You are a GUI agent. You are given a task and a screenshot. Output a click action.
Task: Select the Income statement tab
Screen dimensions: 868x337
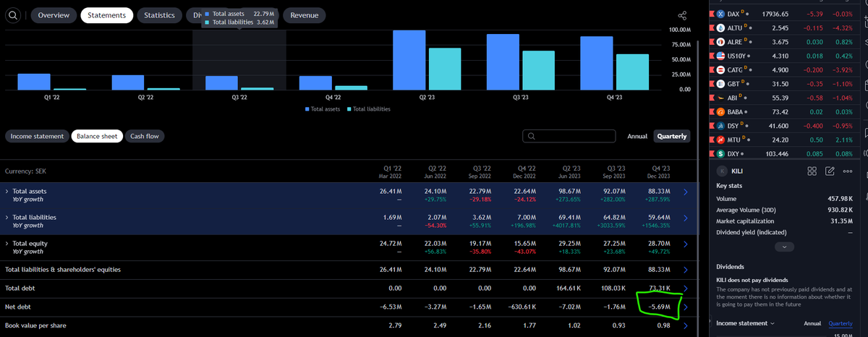pyautogui.click(x=36, y=136)
